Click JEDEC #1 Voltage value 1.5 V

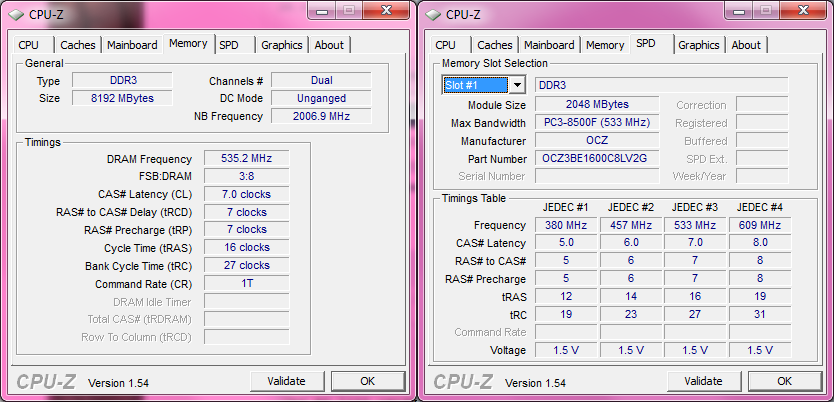[566, 350]
